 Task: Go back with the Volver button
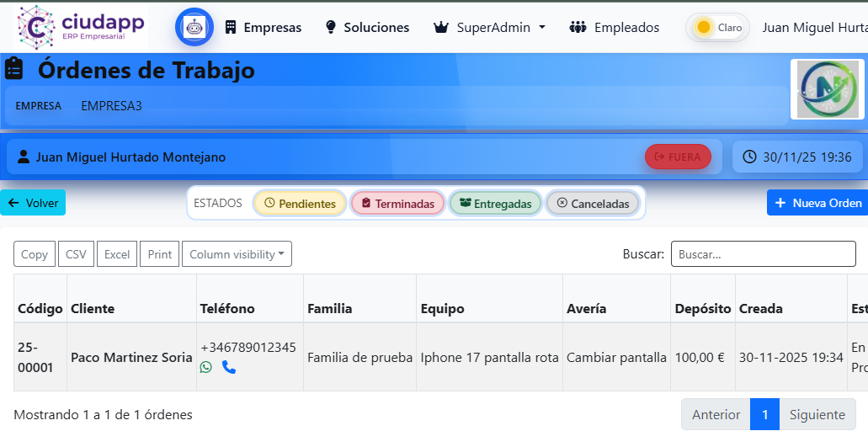[33, 203]
